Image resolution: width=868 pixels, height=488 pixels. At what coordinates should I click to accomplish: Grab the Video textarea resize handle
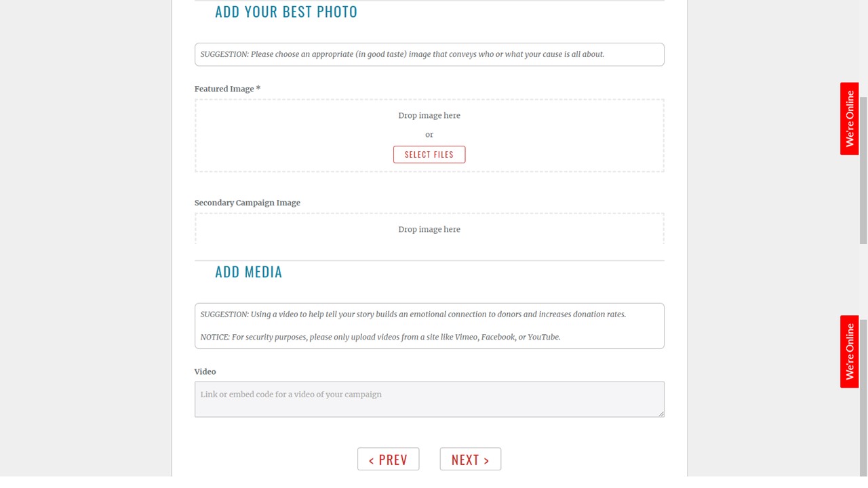click(x=660, y=413)
